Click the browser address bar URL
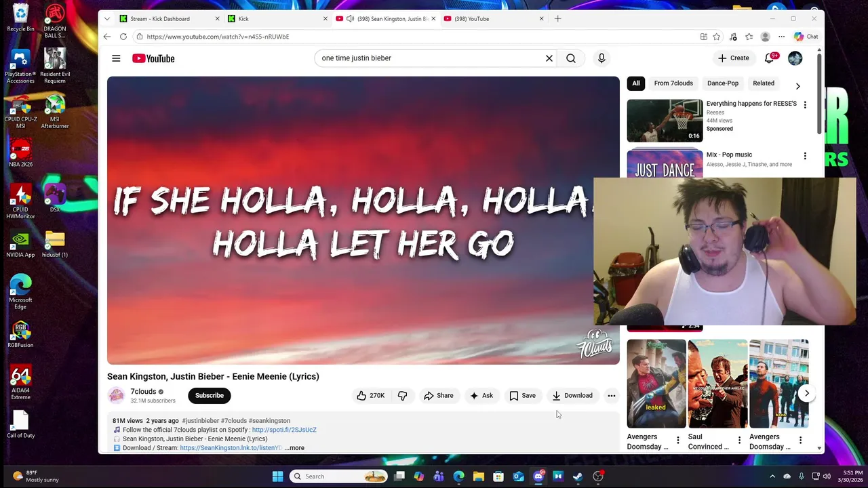The image size is (868, 488). click(x=218, y=37)
